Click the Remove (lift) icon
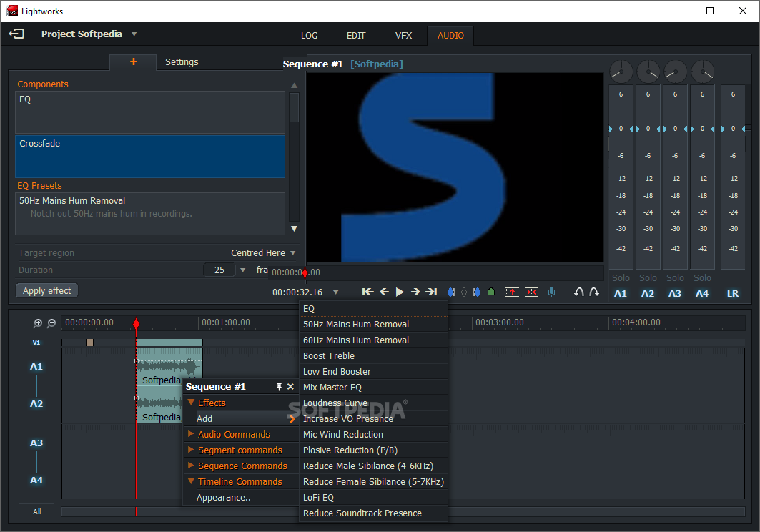 coord(512,292)
